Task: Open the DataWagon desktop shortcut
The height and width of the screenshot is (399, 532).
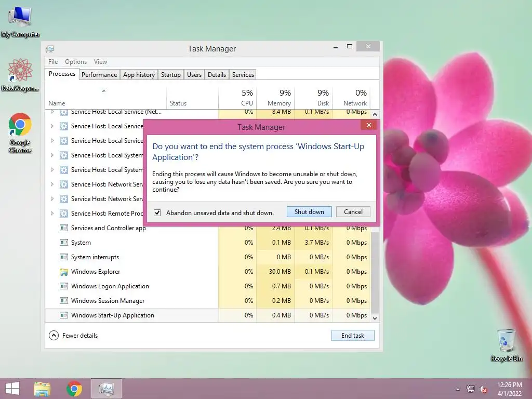Action: [20, 75]
